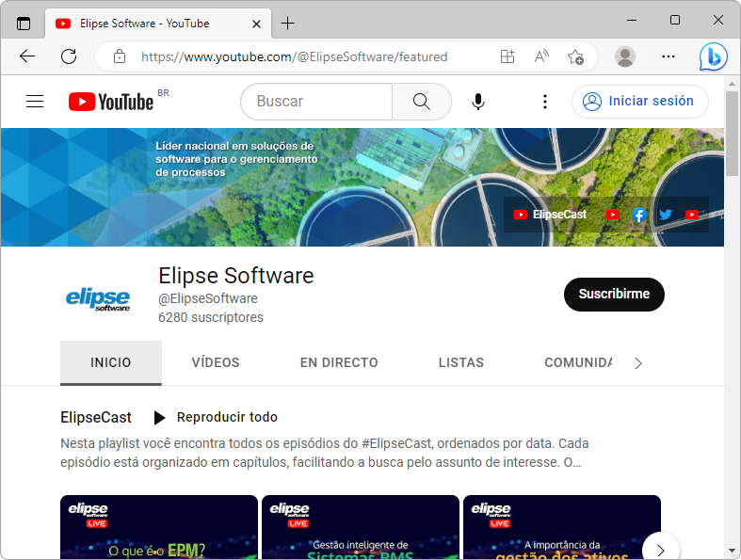The image size is (741, 560).
Task: Show next playlist videos with arrow
Action: (661, 550)
